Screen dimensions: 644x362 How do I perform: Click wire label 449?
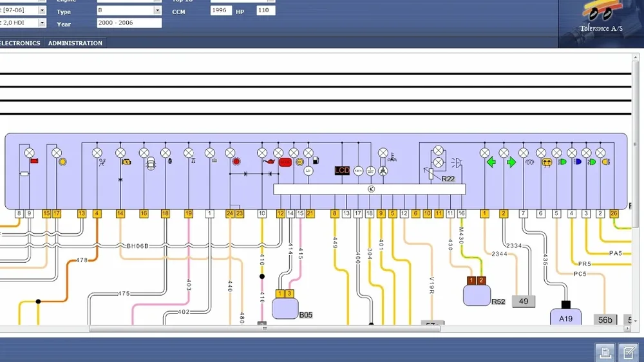pos(335,243)
